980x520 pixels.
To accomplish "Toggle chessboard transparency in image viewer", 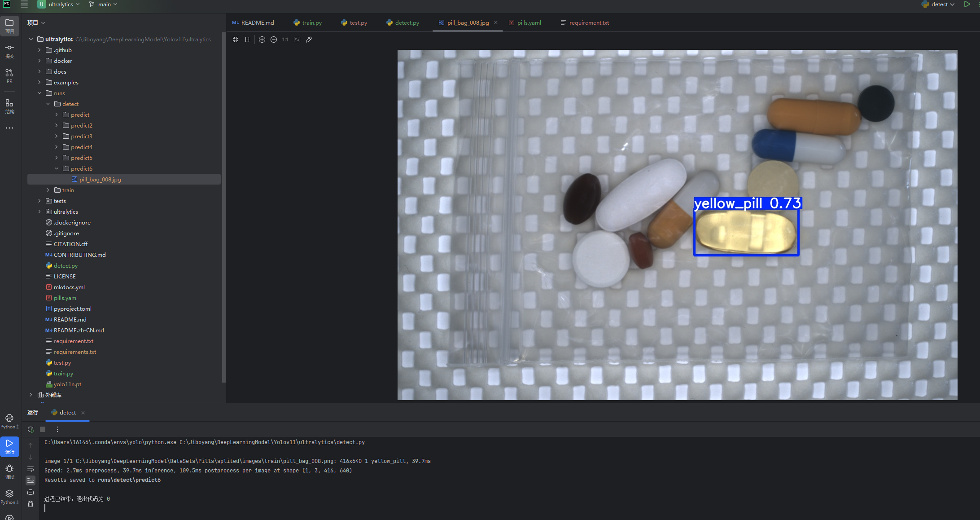I will [x=236, y=40].
